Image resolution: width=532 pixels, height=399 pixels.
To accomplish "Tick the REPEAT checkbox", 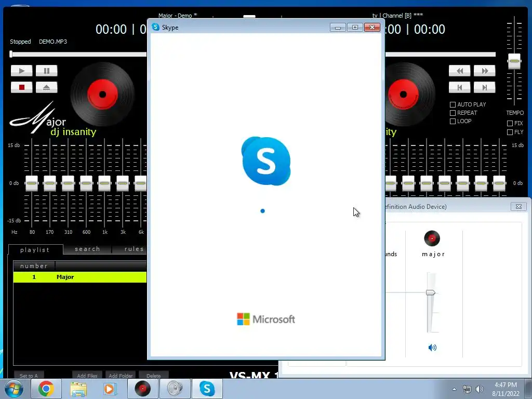I will pos(453,113).
